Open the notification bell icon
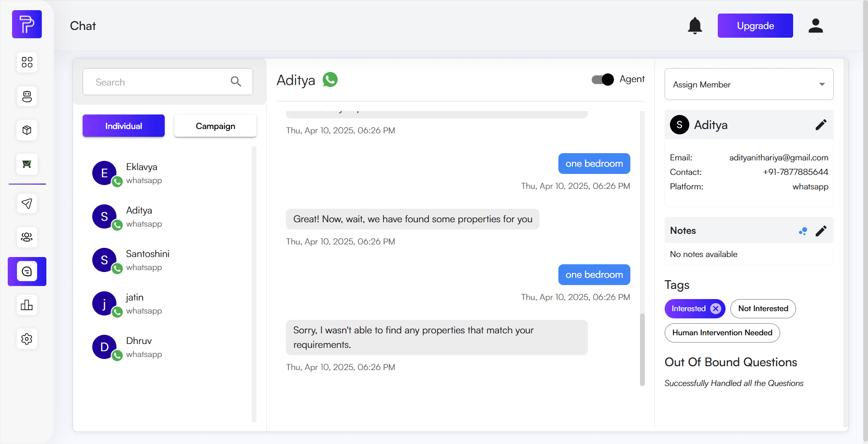 coord(695,26)
